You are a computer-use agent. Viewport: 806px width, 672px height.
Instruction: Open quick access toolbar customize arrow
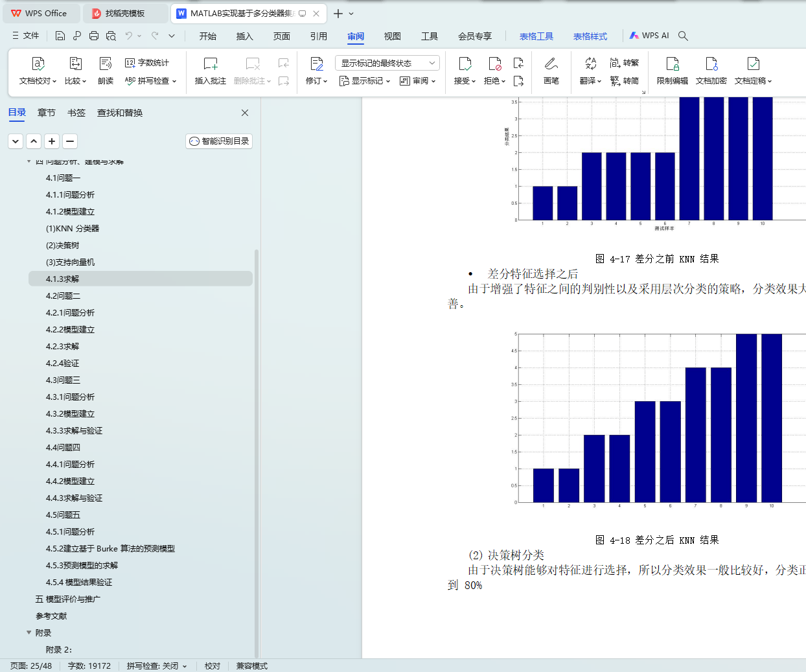click(x=172, y=36)
